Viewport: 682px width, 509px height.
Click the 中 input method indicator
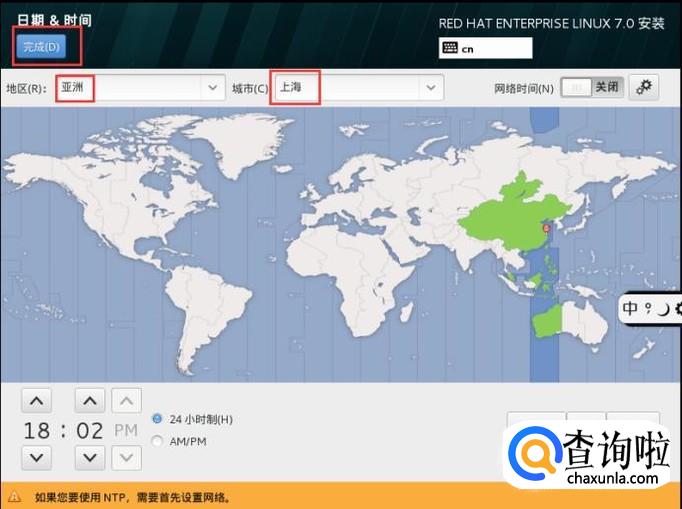pos(630,308)
